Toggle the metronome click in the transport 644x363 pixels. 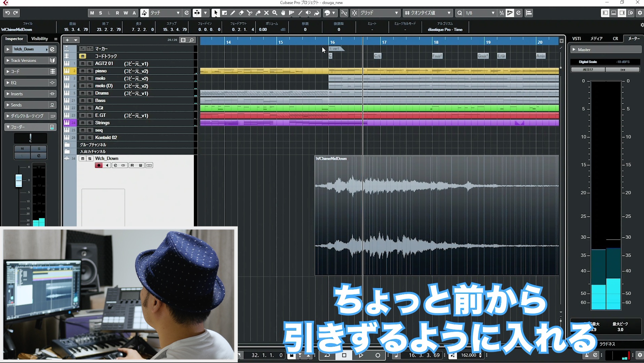[587, 355]
